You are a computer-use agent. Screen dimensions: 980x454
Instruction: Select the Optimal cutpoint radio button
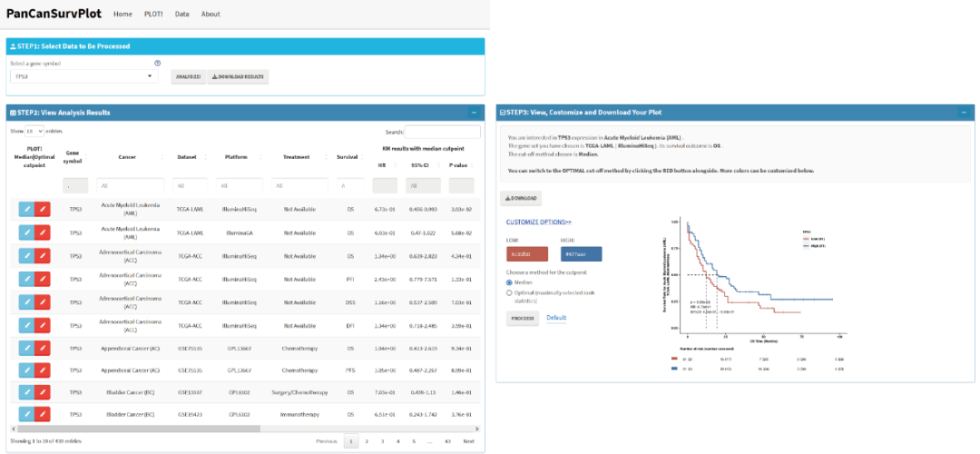point(509,292)
